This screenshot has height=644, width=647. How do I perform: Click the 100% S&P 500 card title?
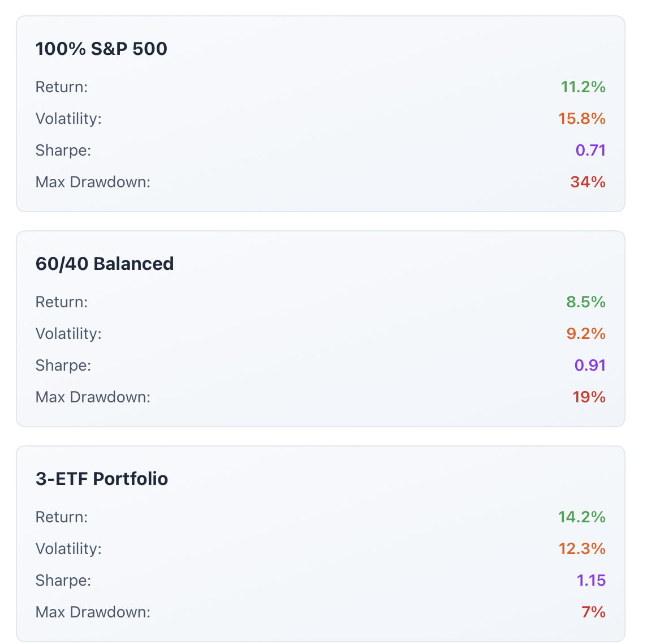pyautogui.click(x=101, y=49)
